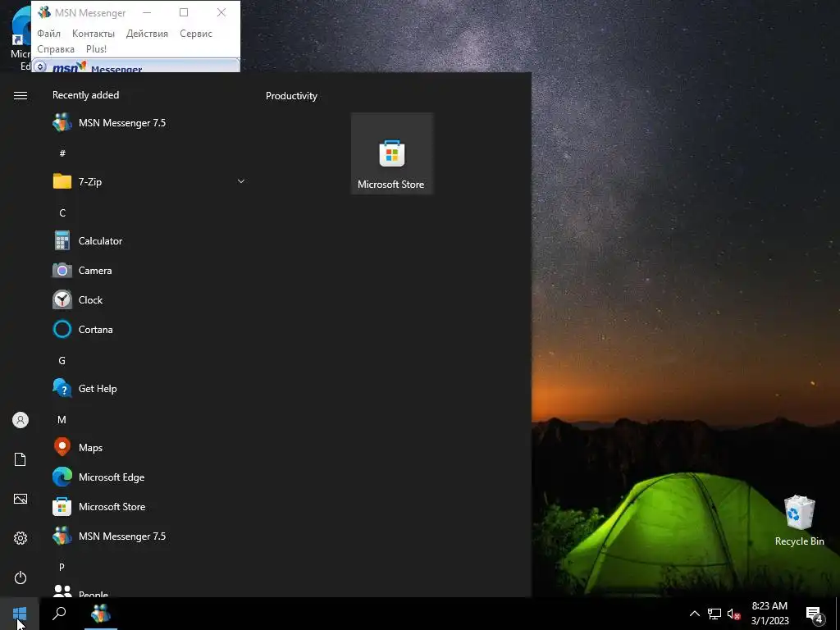
Task: Expand the Start menu hamburger button
Action: [x=21, y=95]
